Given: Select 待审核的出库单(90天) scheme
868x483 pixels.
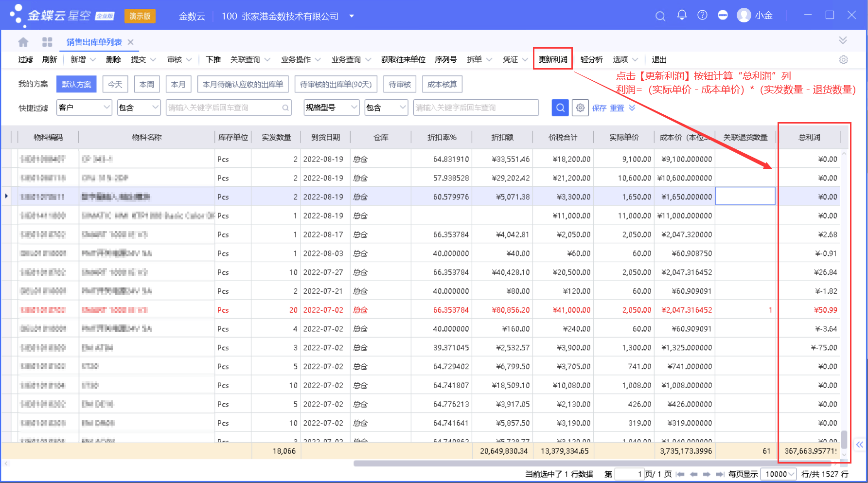Looking at the screenshot, I should tap(336, 84).
